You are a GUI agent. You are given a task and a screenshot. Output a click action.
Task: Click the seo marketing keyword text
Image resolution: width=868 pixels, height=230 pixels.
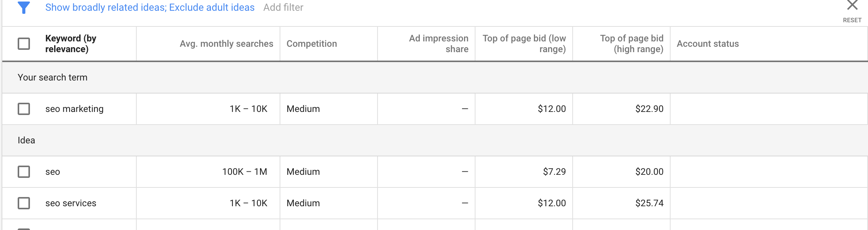click(75, 109)
